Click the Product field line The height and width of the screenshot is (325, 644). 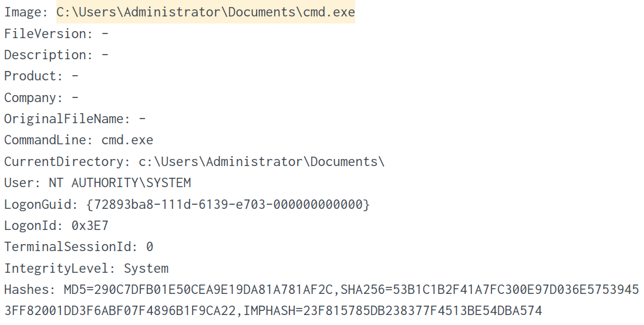[41, 76]
